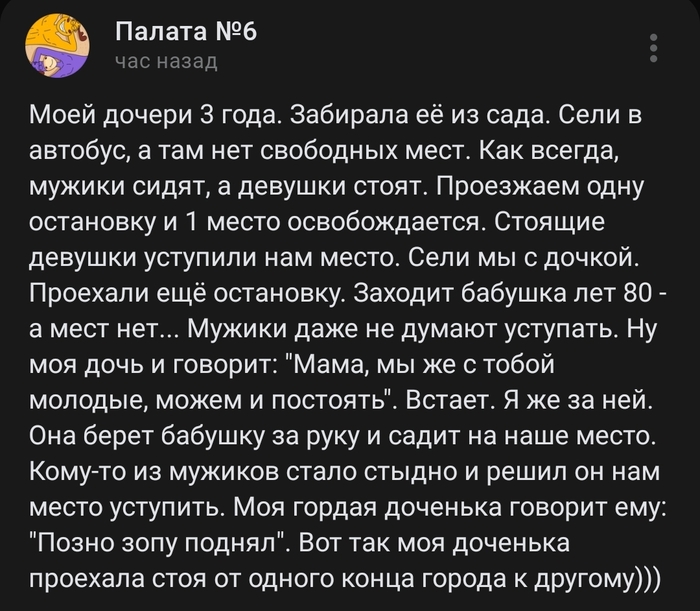The width and height of the screenshot is (700, 611).
Task: Open the three-dot post options menu
Action: [654, 47]
